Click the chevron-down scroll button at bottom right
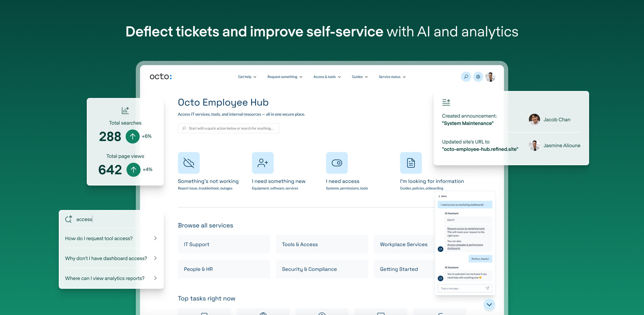 pos(489,304)
